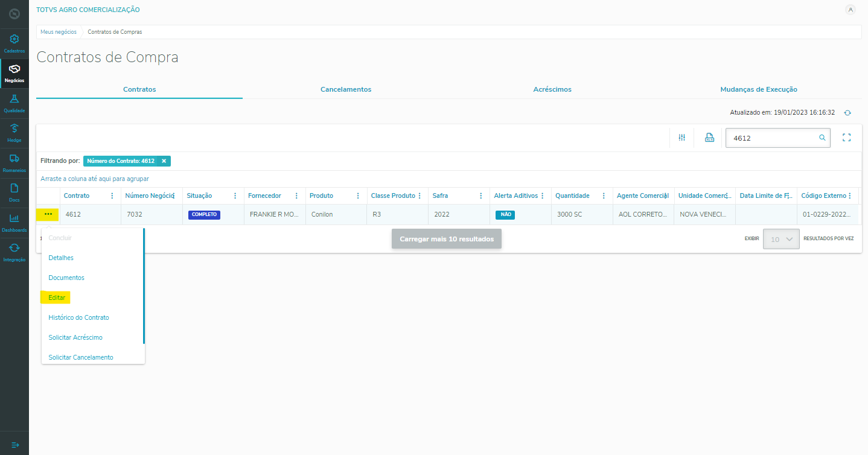This screenshot has width=868, height=455.
Task: Click the 7032 business number cell
Action: click(x=151, y=214)
